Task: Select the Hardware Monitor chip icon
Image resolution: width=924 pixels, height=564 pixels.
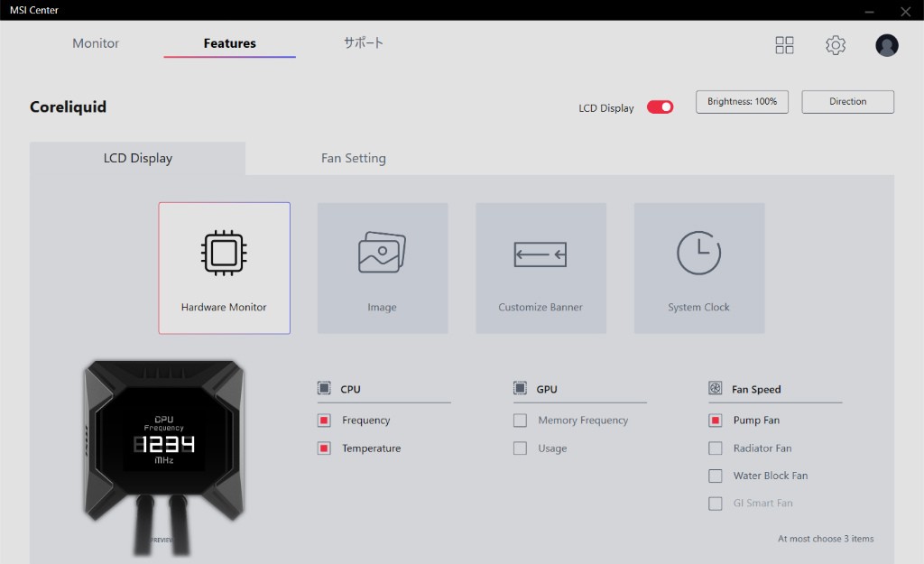Action: (224, 253)
